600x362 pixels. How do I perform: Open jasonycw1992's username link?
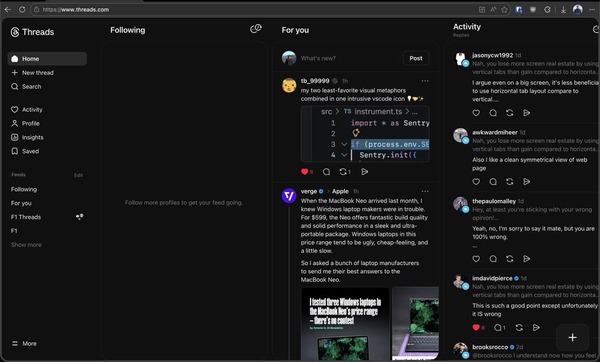492,55
